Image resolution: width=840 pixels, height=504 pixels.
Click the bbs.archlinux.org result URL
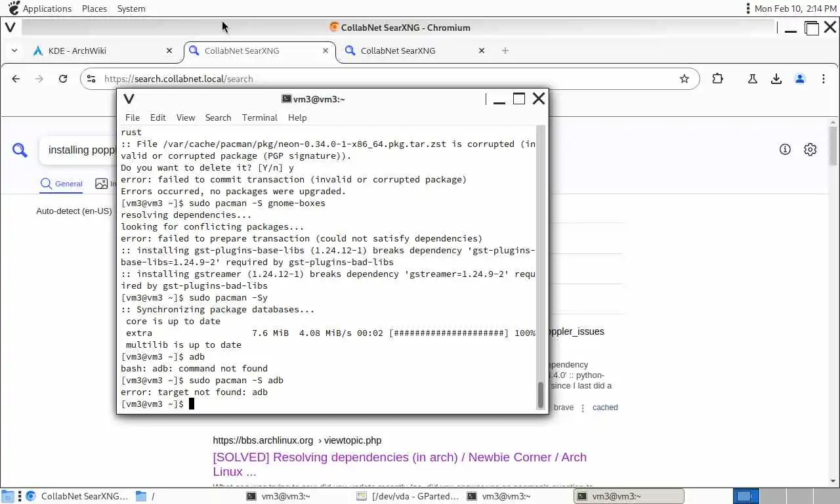(297, 440)
